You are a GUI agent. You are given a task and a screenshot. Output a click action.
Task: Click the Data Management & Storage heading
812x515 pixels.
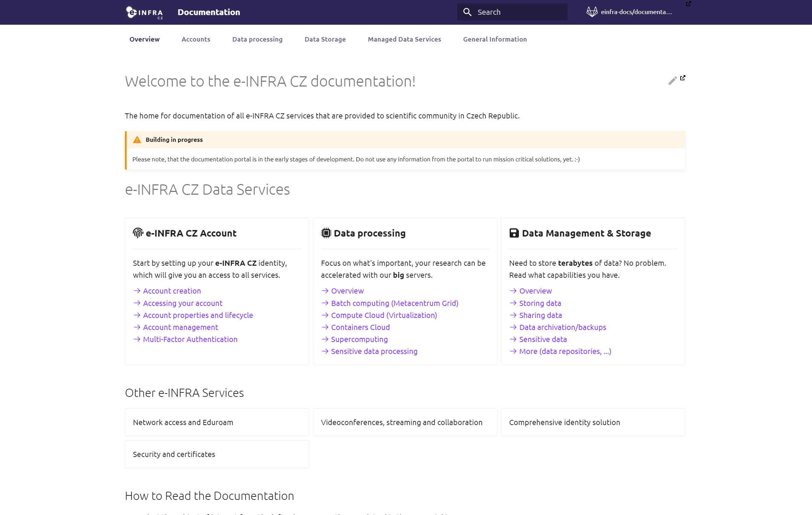click(x=586, y=233)
